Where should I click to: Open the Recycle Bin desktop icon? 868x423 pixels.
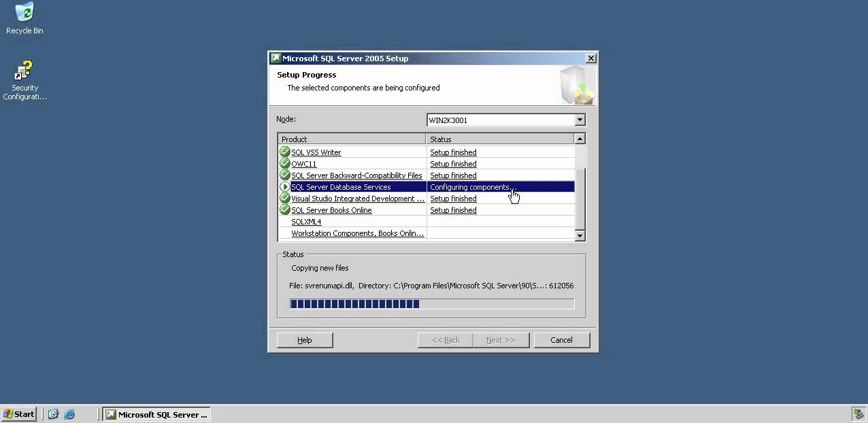[24, 18]
